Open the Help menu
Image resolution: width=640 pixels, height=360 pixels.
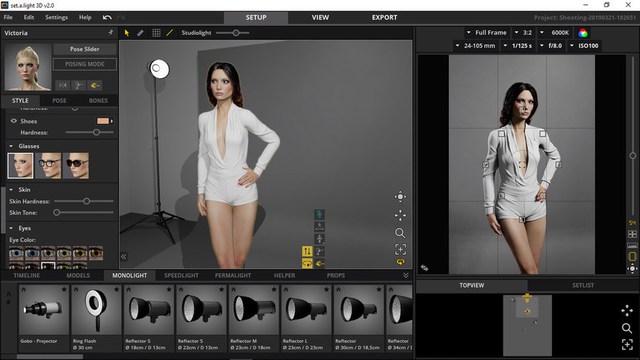[x=85, y=17]
